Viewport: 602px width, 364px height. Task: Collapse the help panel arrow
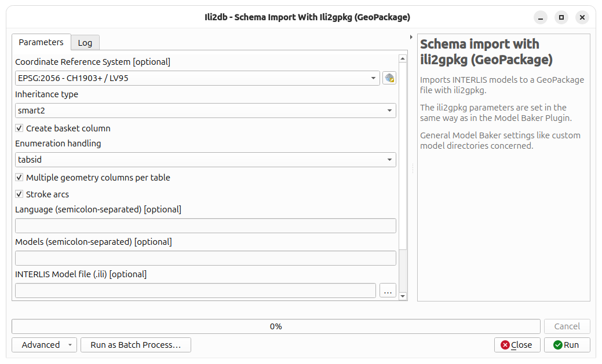coord(411,37)
